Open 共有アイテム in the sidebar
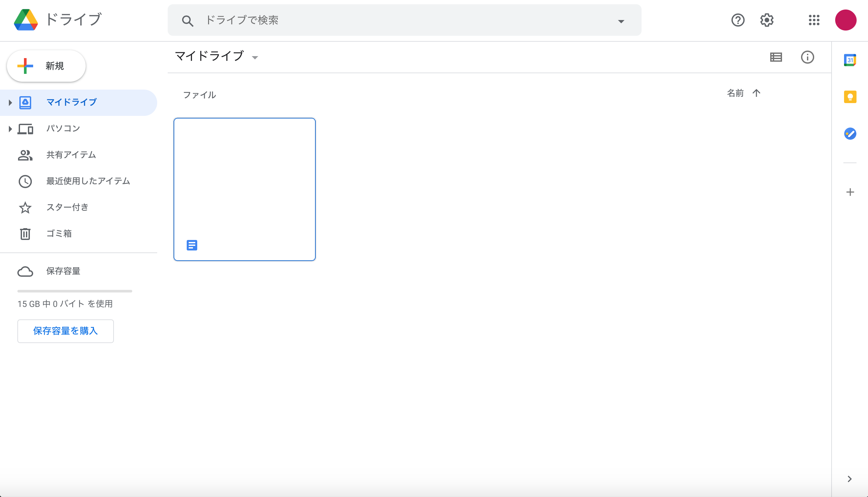Image resolution: width=868 pixels, height=497 pixels. point(78,155)
